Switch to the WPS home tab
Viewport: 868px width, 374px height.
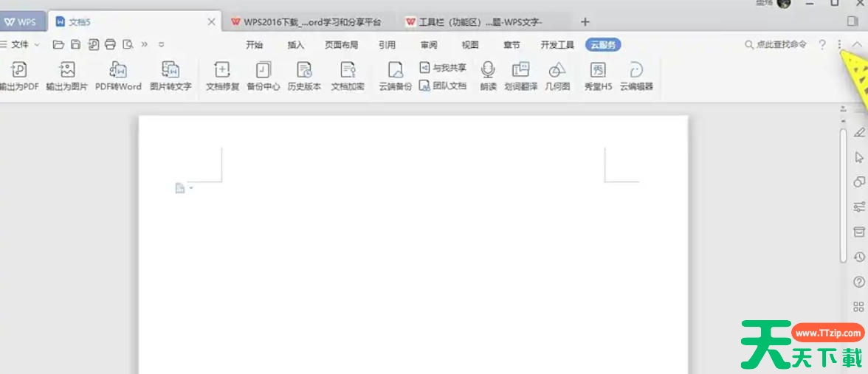pyautogui.click(x=21, y=22)
